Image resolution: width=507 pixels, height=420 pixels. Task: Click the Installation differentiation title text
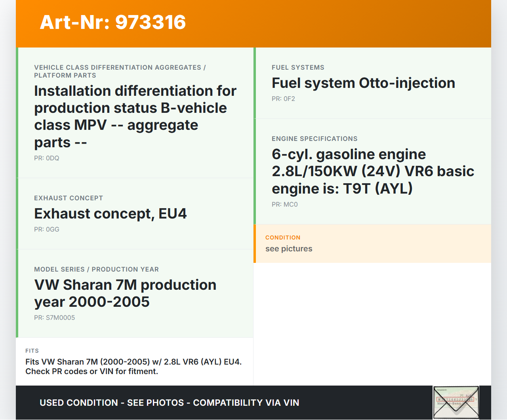(x=135, y=116)
